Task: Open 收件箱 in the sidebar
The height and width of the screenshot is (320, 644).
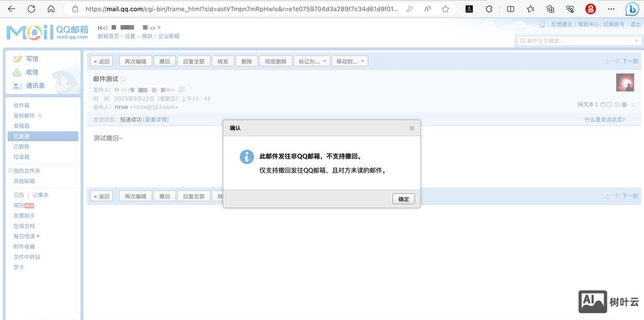Action: (x=21, y=106)
